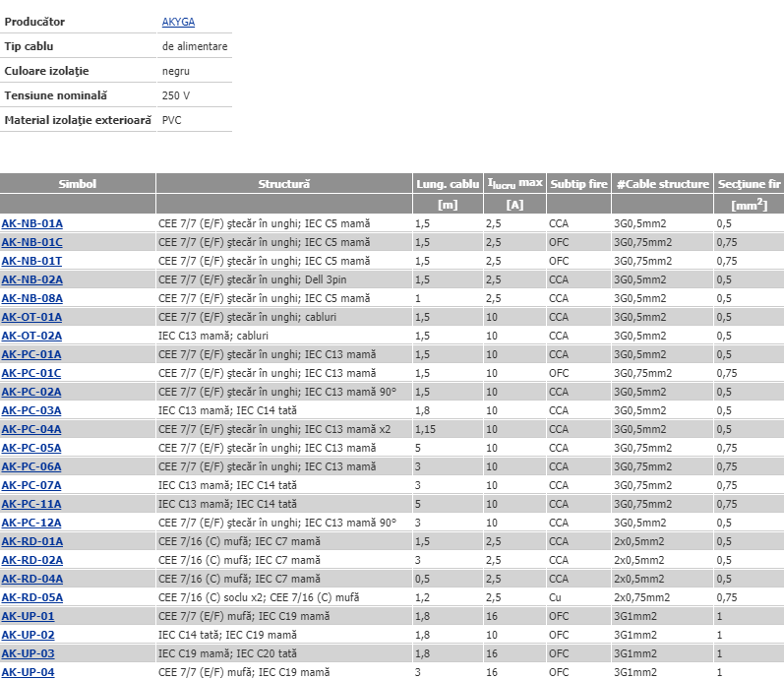Select the 'negru' insulation colour value
Image resolution: width=784 pixels, height=680 pixels.
pos(175,71)
